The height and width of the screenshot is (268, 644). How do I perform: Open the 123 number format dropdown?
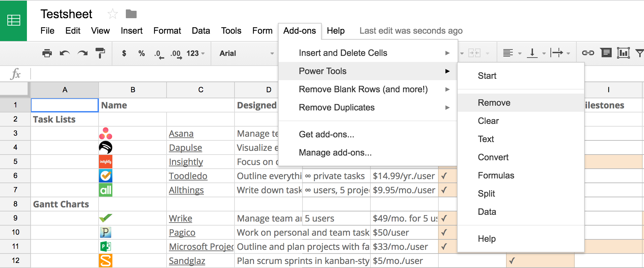195,53
